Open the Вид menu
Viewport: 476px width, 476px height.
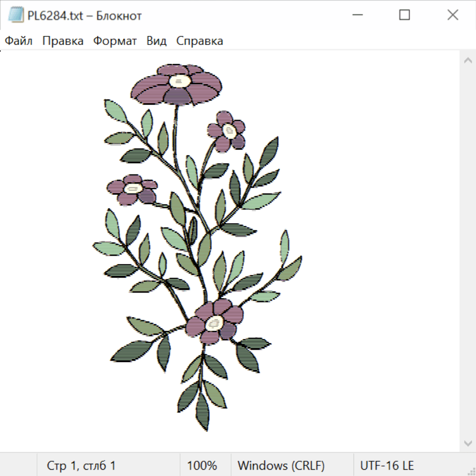[x=157, y=41]
